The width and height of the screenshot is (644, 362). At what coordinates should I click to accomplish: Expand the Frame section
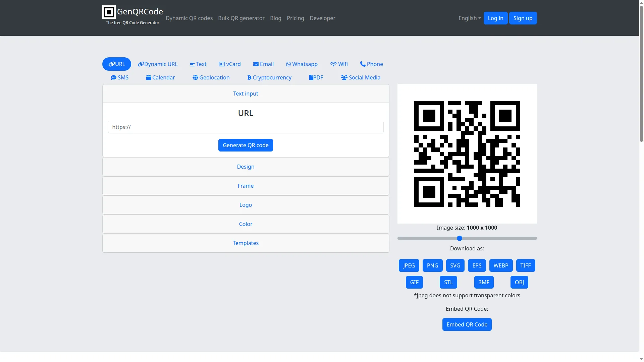[246, 186]
